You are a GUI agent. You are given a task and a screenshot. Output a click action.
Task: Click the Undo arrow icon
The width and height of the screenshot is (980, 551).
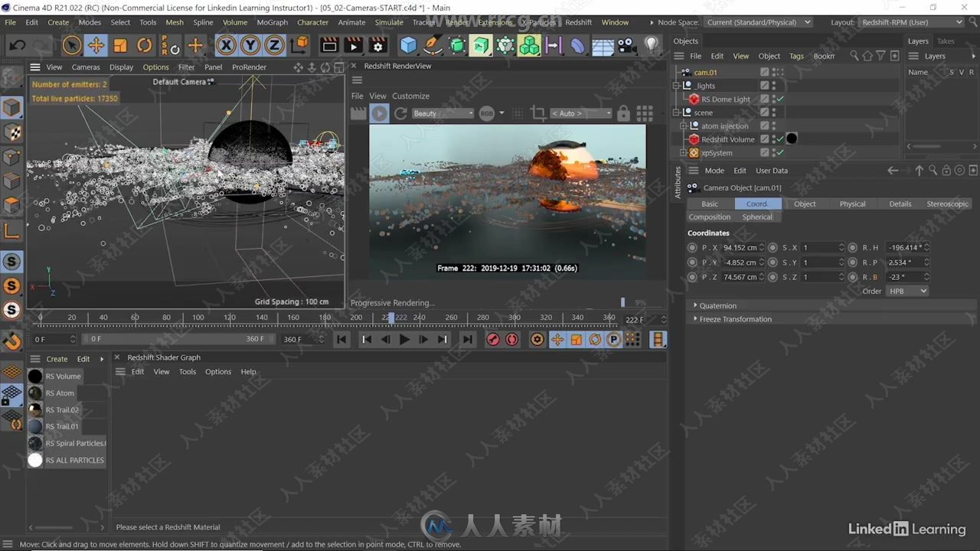point(17,46)
